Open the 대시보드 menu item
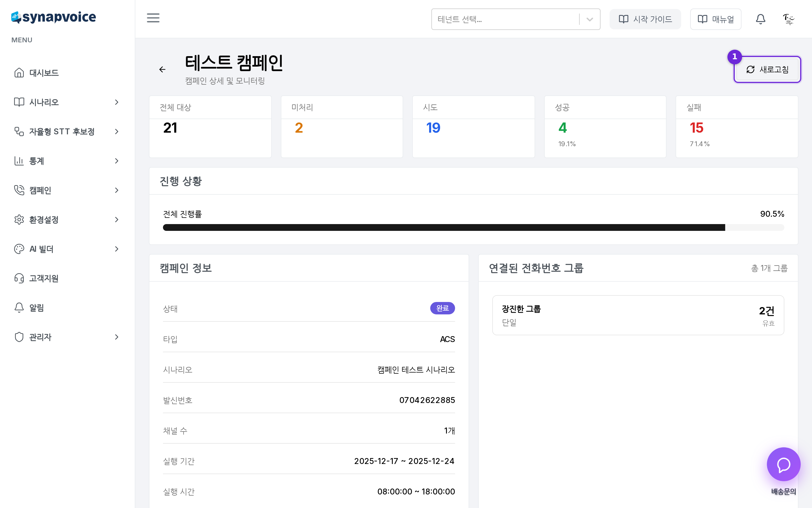 (67, 73)
